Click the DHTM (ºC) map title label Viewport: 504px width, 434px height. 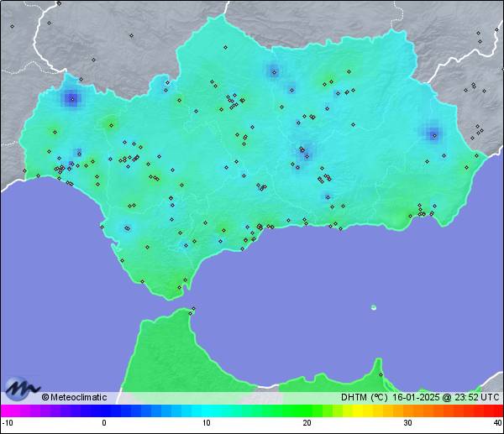[365, 397]
